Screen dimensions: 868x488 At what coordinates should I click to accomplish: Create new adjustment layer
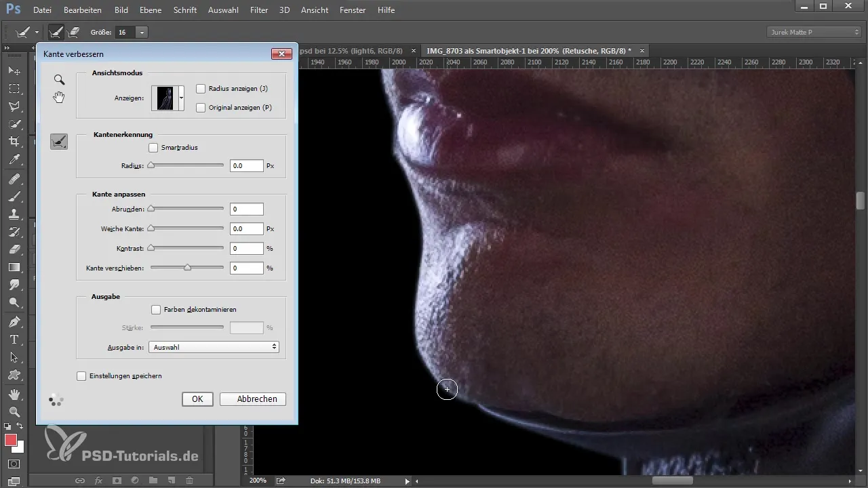(x=135, y=481)
